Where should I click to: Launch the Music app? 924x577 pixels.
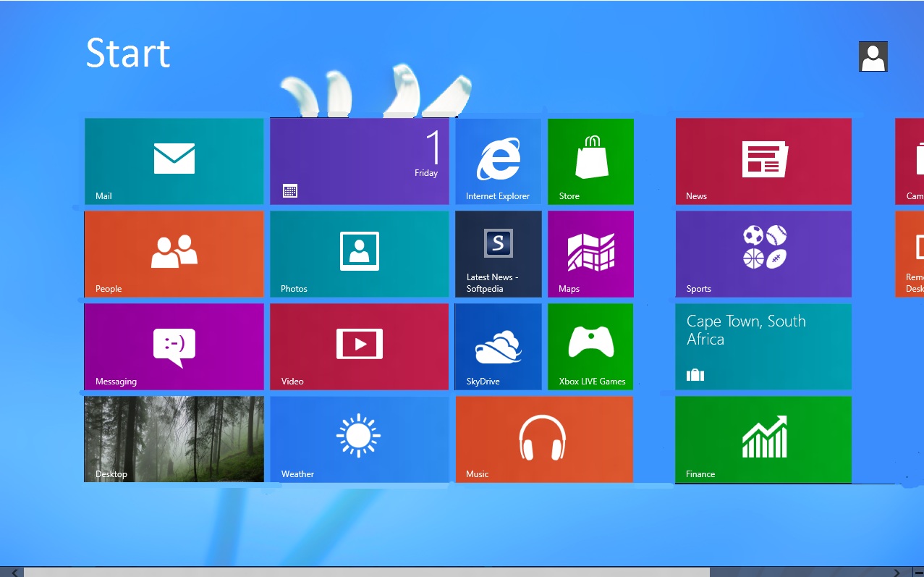pyautogui.click(x=544, y=439)
